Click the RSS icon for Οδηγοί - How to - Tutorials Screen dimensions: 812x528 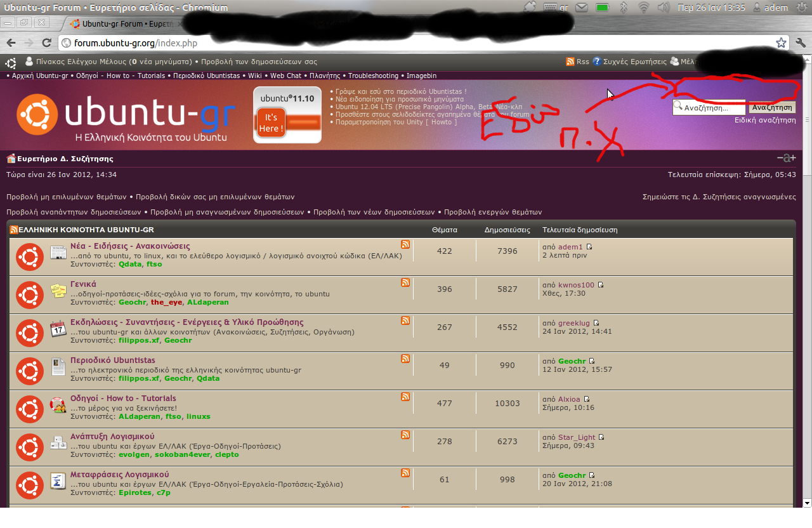point(405,397)
